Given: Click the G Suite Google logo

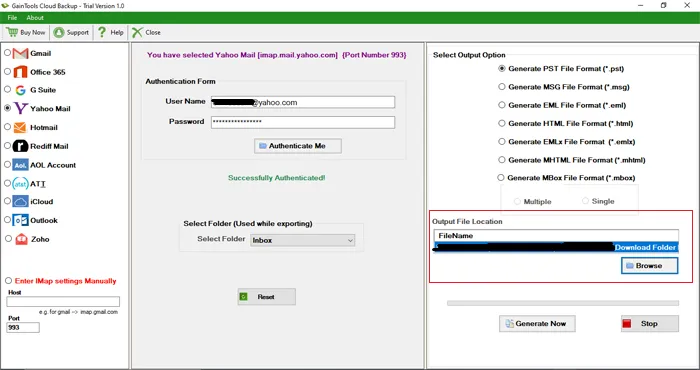Looking at the screenshot, I should pos(21,90).
